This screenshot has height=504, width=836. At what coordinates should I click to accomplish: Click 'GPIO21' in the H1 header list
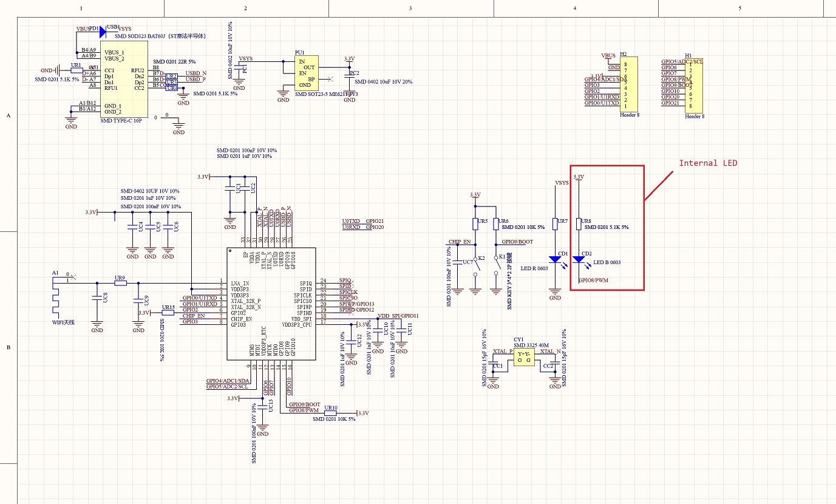(670, 103)
